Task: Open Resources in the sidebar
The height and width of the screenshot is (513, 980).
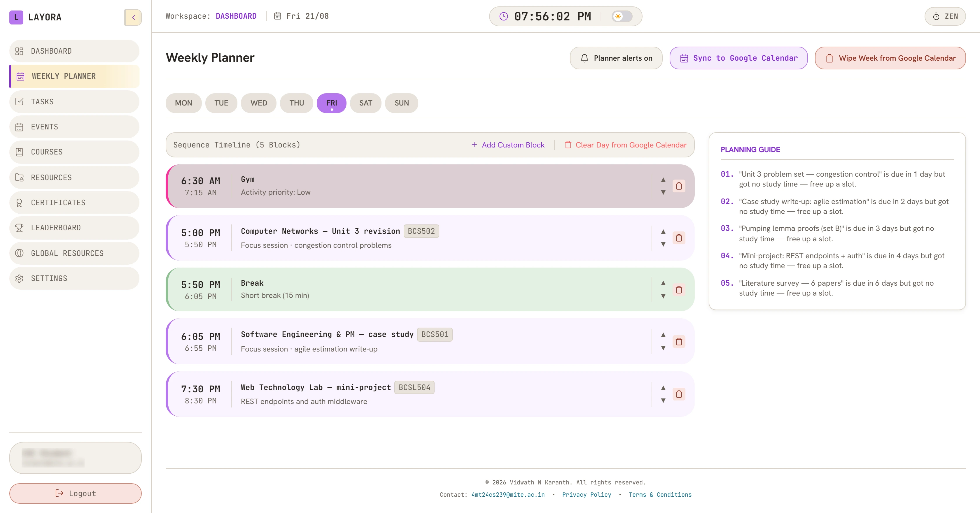Action: point(75,177)
